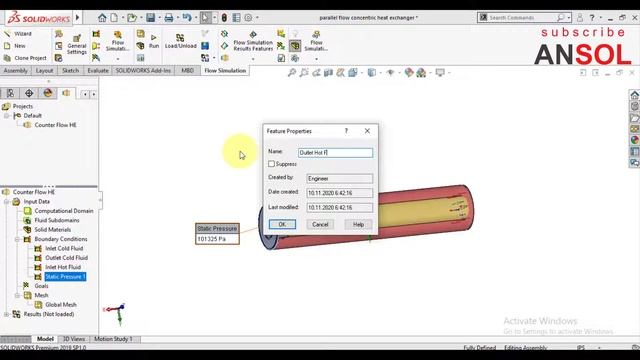The image size is (640, 360).
Task: Click the Name input field
Action: [336, 152]
